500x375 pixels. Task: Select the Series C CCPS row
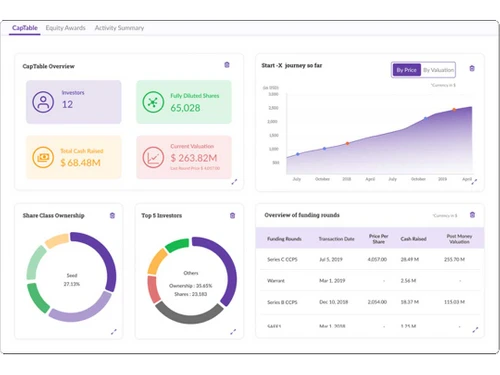[x=370, y=259]
